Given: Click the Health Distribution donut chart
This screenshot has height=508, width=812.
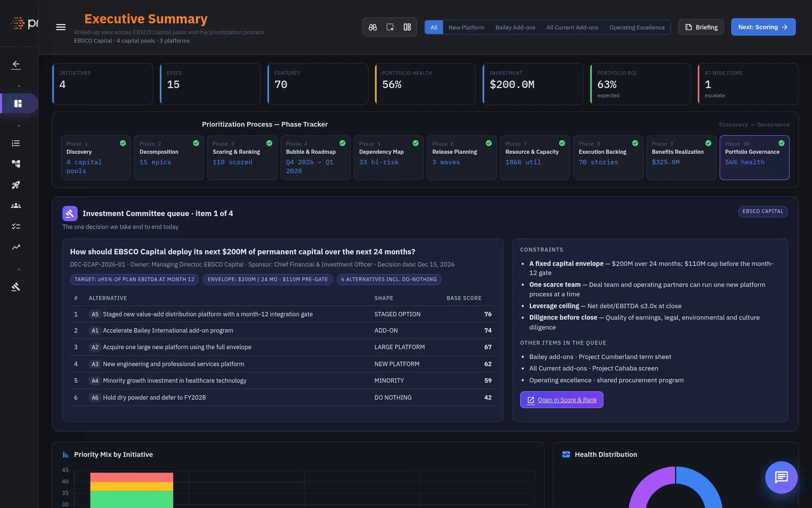Looking at the screenshot, I should tap(676, 487).
